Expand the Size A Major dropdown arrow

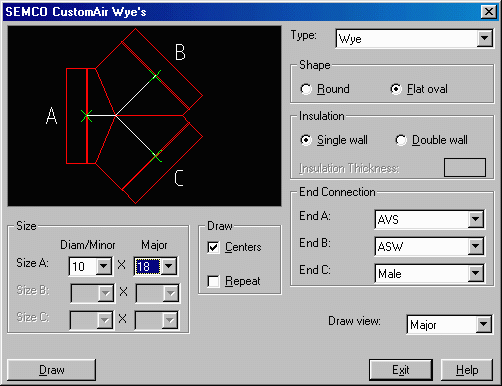[x=169, y=266]
